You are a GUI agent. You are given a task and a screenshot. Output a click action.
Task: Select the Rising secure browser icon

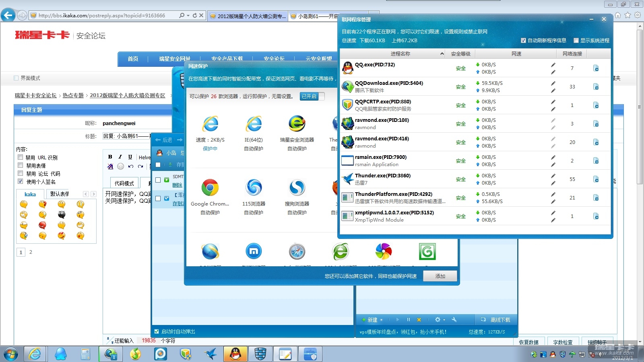click(297, 124)
